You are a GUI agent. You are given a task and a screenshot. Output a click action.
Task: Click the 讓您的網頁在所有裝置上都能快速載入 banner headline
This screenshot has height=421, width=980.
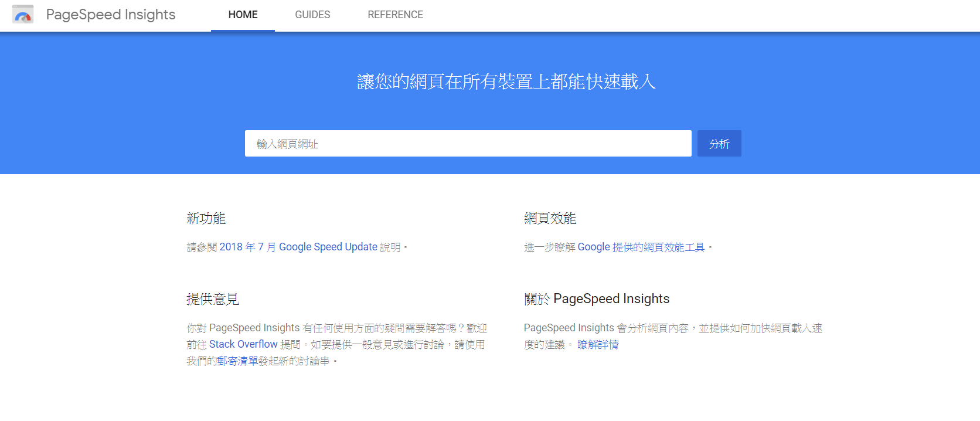(506, 82)
